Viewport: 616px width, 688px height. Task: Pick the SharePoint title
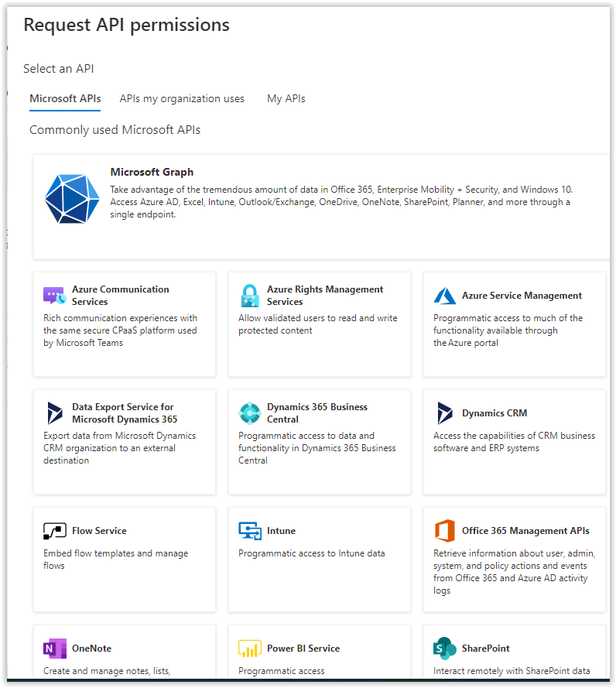tap(486, 649)
